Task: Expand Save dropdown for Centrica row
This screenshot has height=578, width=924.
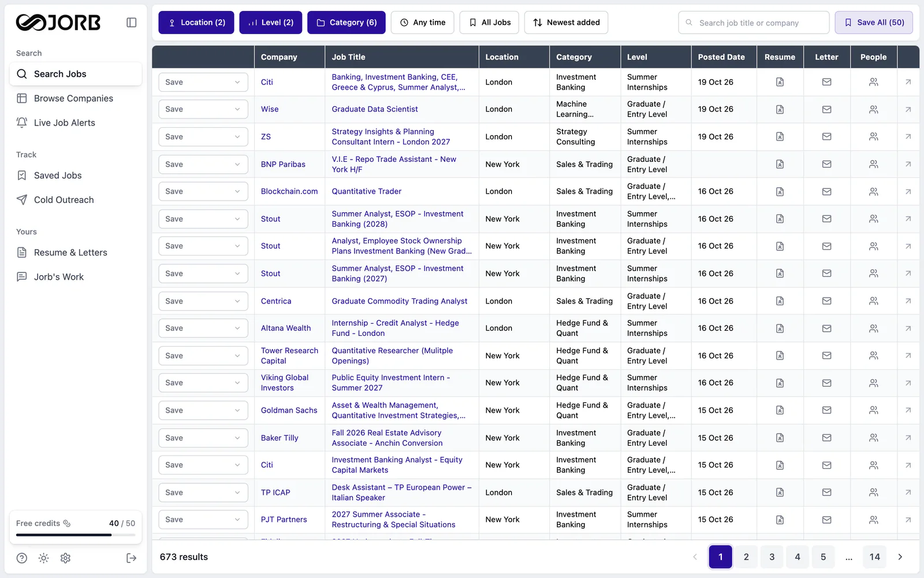Action: (203, 301)
